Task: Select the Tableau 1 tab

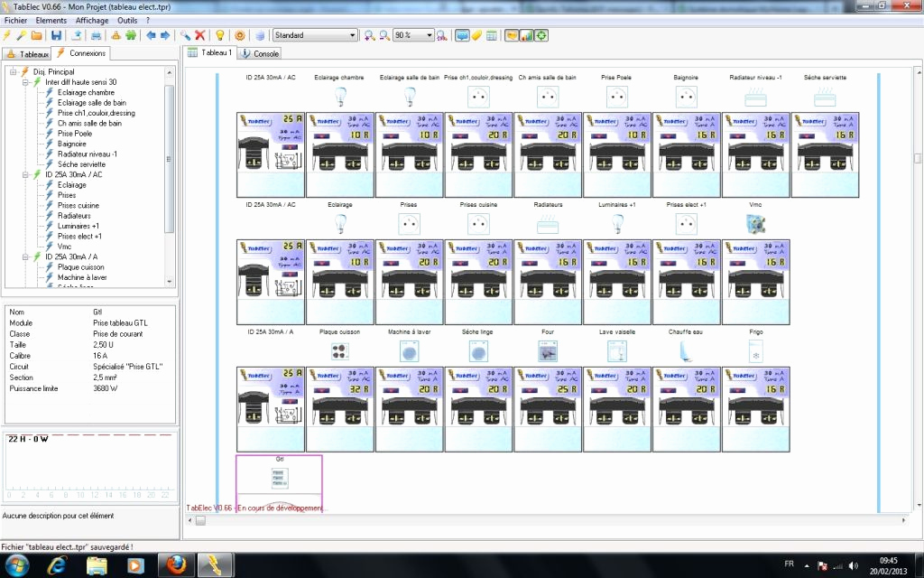Action: tap(209, 52)
